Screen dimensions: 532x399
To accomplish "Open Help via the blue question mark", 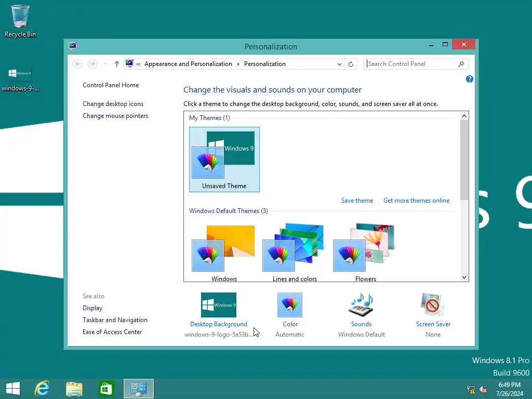I will (x=469, y=79).
